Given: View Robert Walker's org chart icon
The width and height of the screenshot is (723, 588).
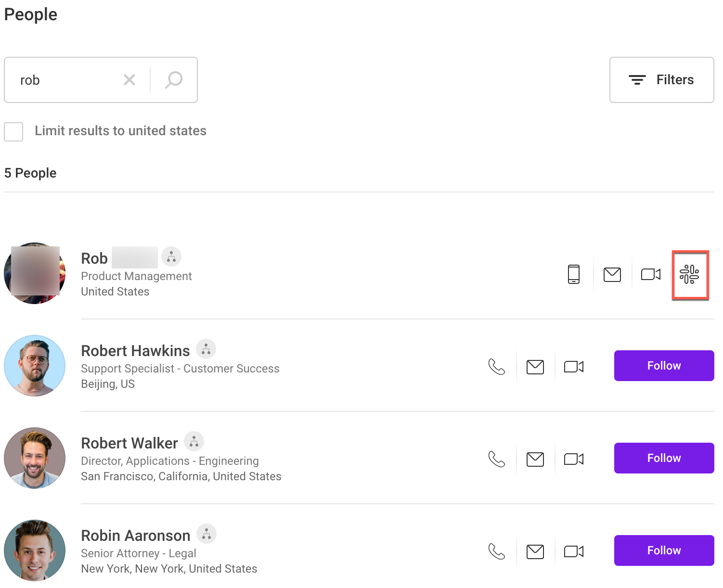Looking at the screenshot, I should point(194,441).
